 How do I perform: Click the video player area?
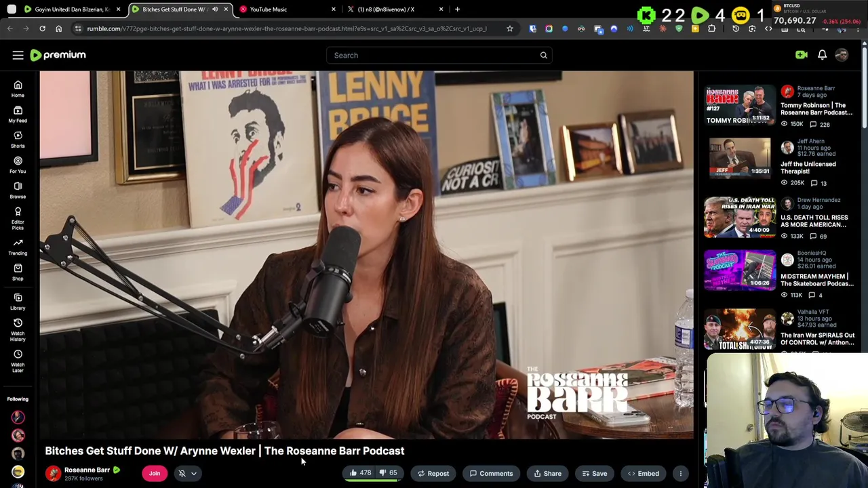tap(366, 255)
